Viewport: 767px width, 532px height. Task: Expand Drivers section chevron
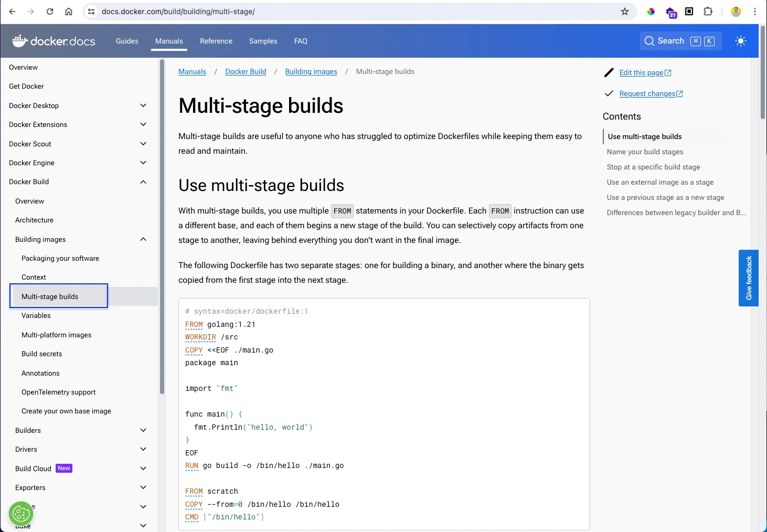[143, 449]
